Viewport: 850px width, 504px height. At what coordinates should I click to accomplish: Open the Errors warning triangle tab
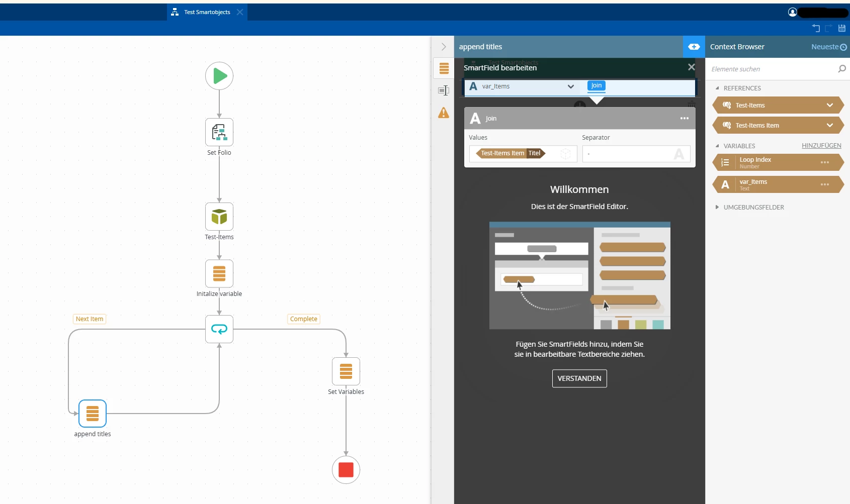tap(444, 113)
